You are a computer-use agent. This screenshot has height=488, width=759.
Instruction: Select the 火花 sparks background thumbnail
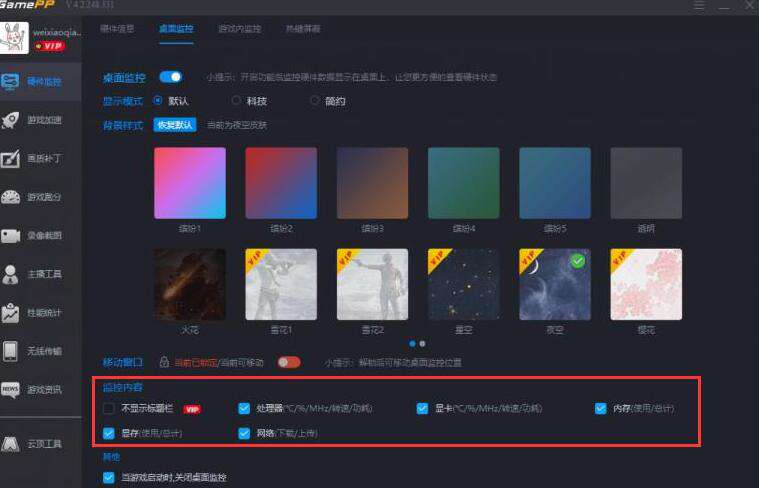(190, 285)
